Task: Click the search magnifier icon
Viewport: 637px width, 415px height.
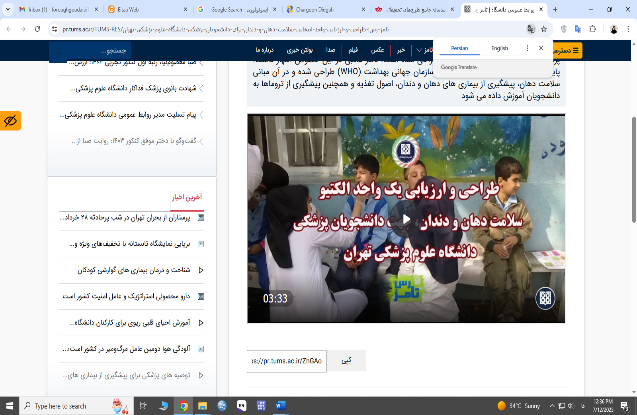Action: [x=58, y=51]
